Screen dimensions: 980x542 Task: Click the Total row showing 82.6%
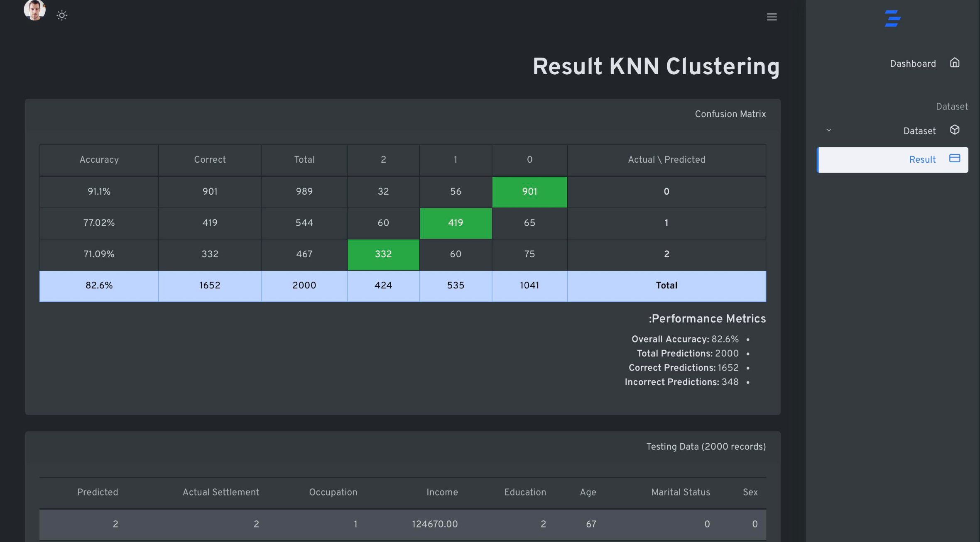click(98, 286)
